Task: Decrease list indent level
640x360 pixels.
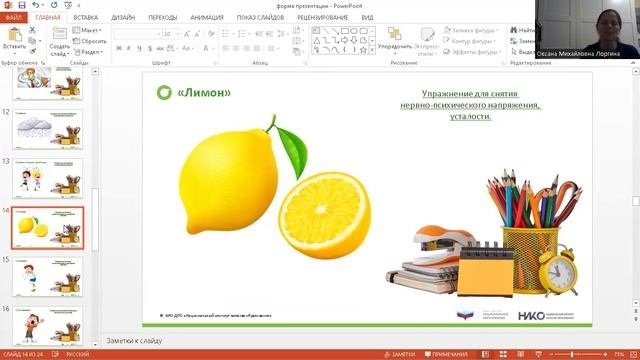Action: tap(258, 34)
